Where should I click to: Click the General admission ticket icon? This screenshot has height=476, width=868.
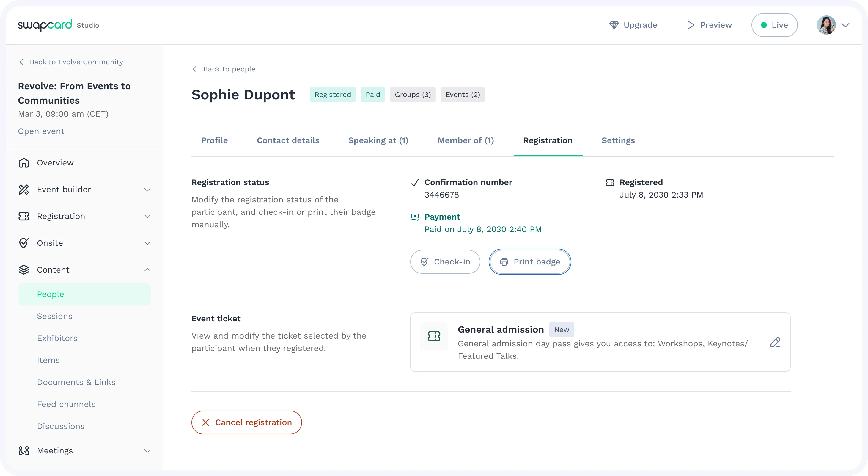[x=434, y=336]
